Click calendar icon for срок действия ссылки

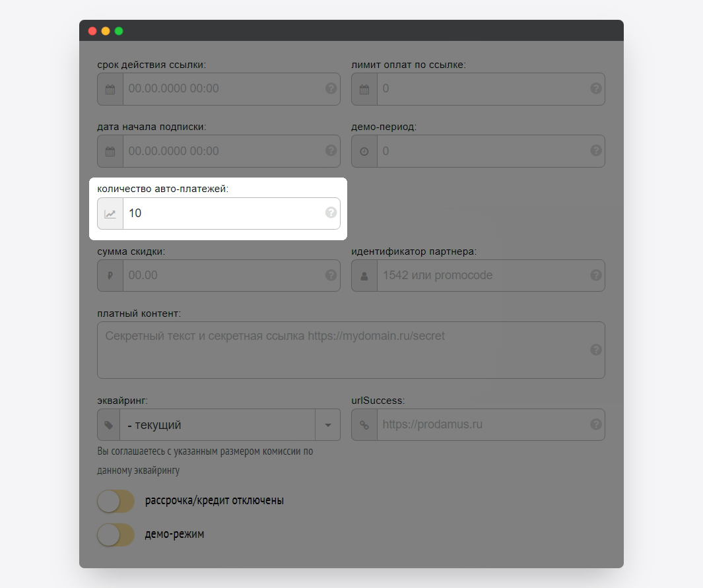click(x=110, y=89)
